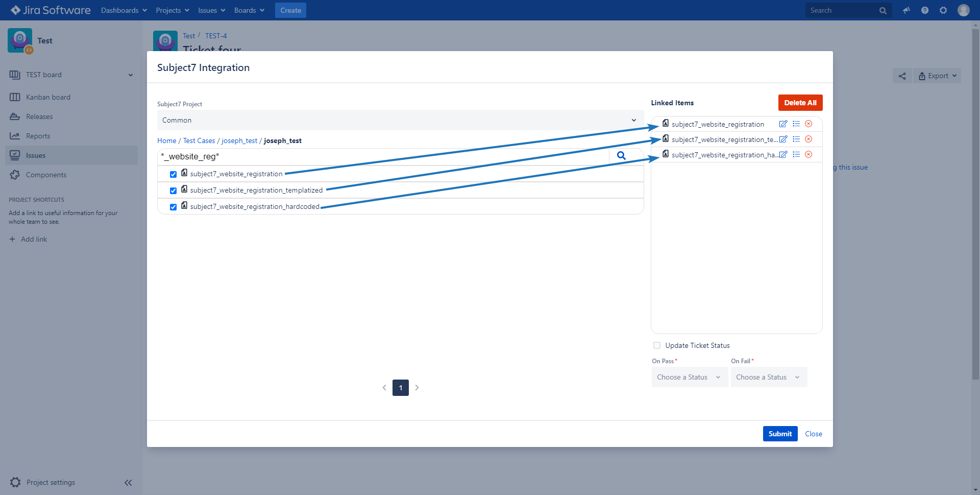
Task: Click the test case search input field
Action: pyautogui.click(x=383, y=156)
